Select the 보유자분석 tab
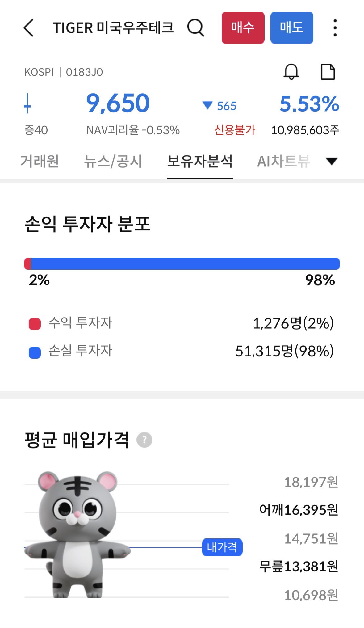Screen dimensions: 364x628 coord(200,161)
